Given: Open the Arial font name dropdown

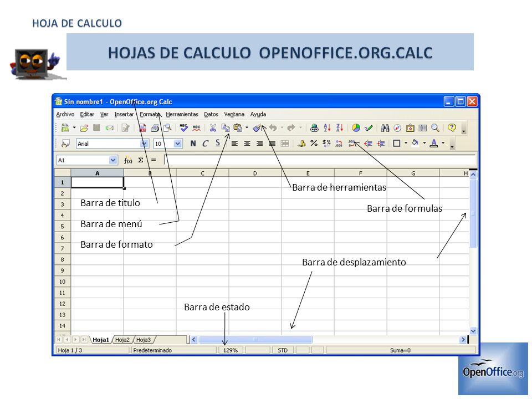Looking at the screenshot, I should (145, 144).
